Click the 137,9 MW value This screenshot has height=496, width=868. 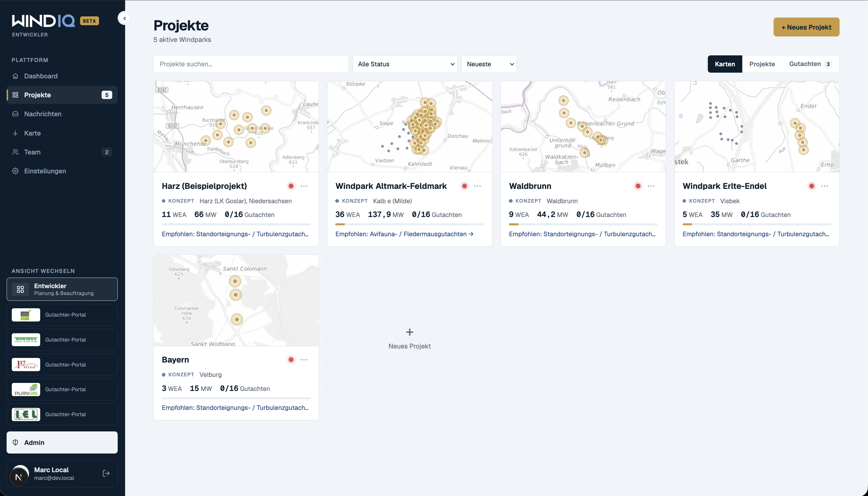click(385, 215)
